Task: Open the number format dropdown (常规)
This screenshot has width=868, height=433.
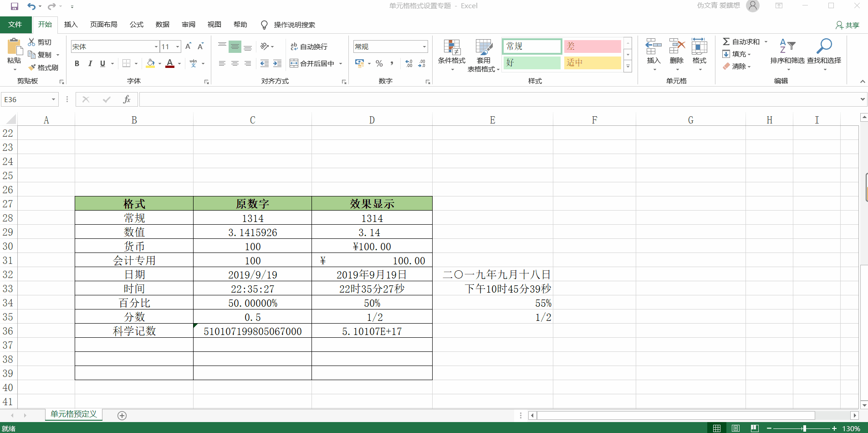Action: click(424, 46)
